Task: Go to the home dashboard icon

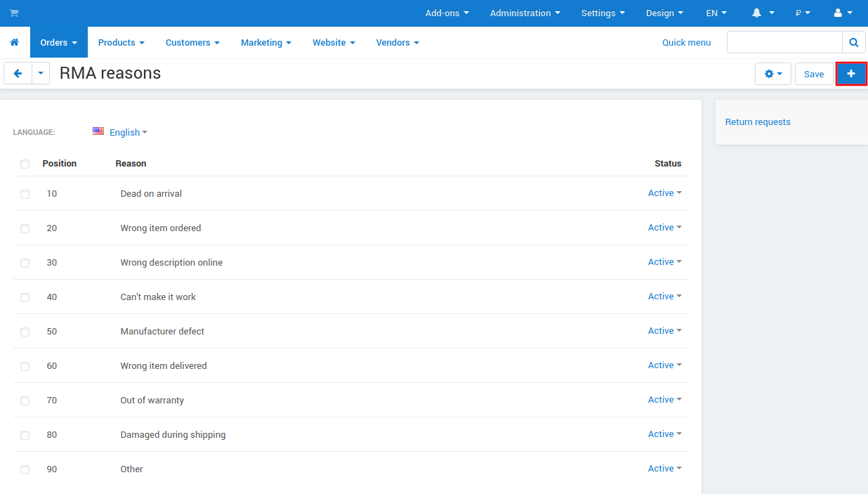Action: click(15, 43)
